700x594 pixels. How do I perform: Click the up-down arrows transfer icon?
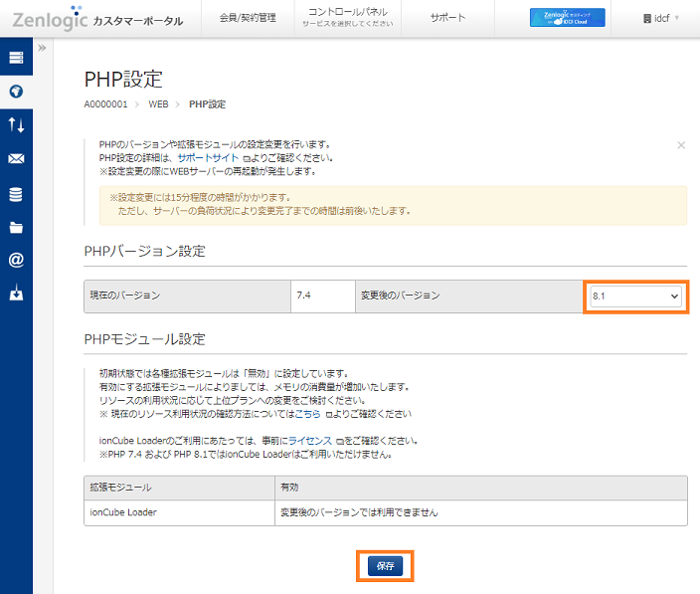pos(16,125)
